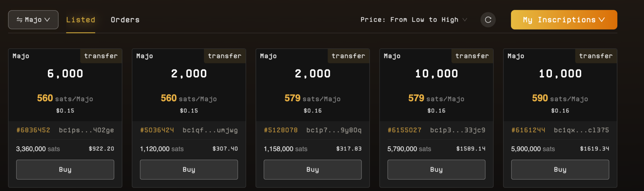This screenshot has width=644, height=191.
Task: Click seller address bc1qf...umjwg
Action: pyautogui.click(x=210, y=130)
